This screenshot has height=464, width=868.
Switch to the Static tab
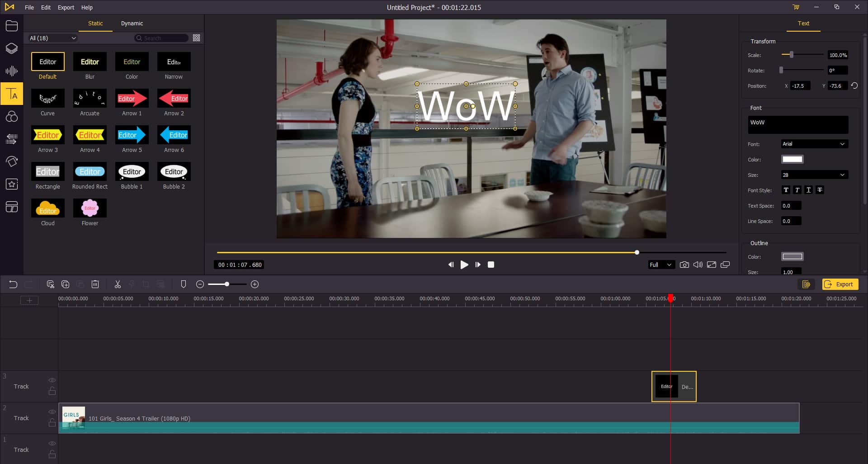click(95, 23)
